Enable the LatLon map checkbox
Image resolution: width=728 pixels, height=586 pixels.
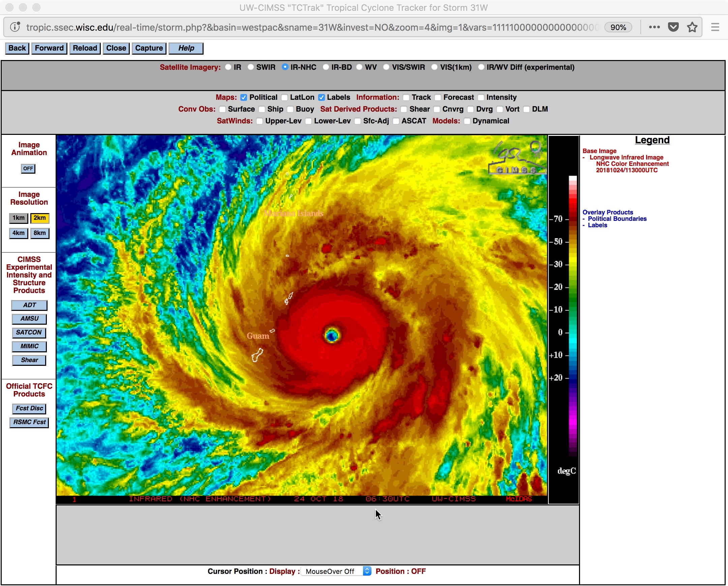(x=284, y=97)
